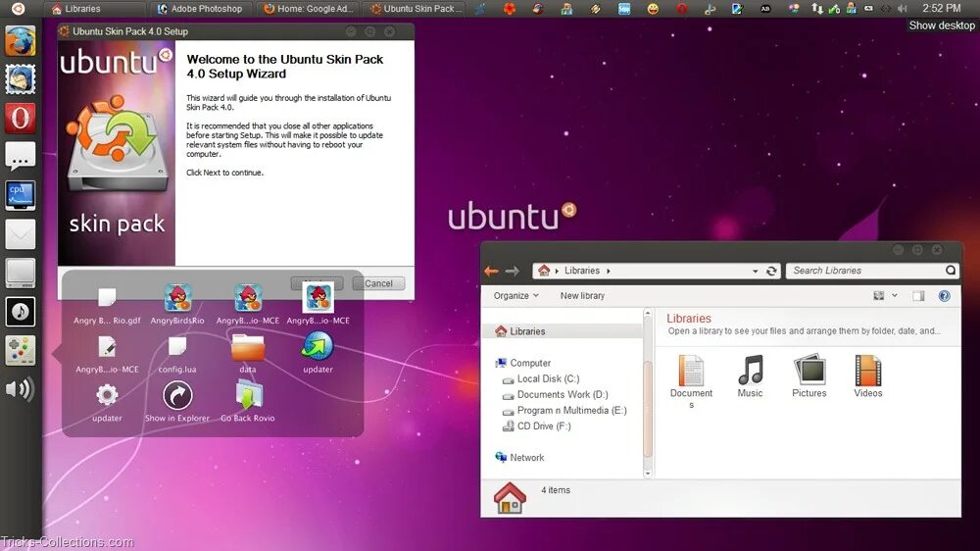Switch to Home: Google Ad... taskbar item
Image resolution: width=980 pixels, height=551 pixels.
[308, 9]
